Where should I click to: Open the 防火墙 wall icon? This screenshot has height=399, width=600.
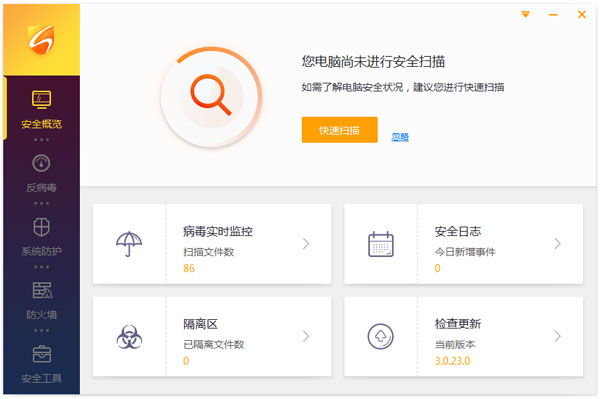[42, 290]
